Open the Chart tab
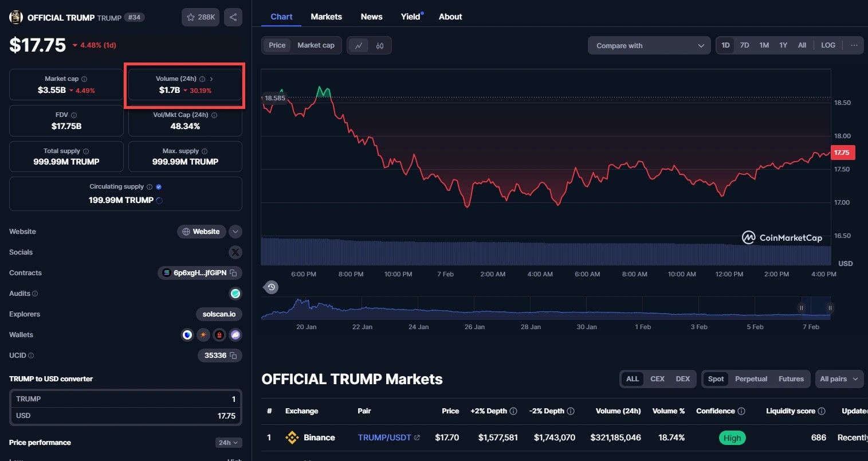 point(281,17)
